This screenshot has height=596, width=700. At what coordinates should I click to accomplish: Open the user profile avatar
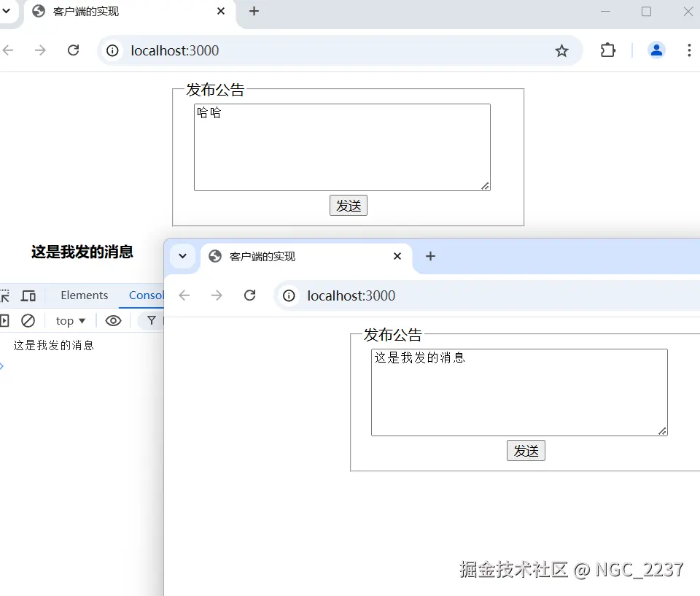656,50
